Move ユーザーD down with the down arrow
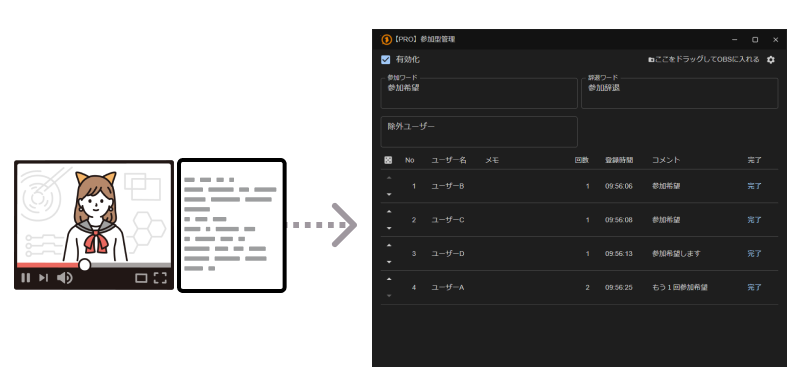804x367 pixels. [389, 262]
